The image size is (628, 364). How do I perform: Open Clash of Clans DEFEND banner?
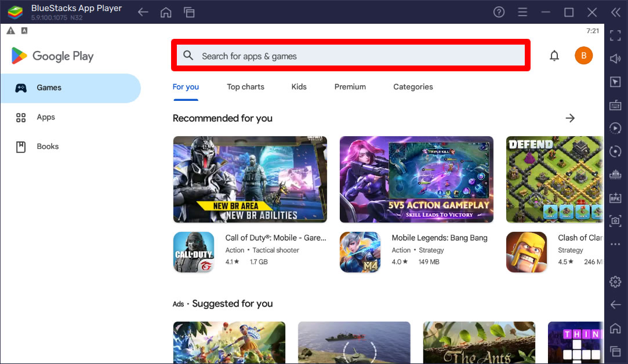coord(555,180)
